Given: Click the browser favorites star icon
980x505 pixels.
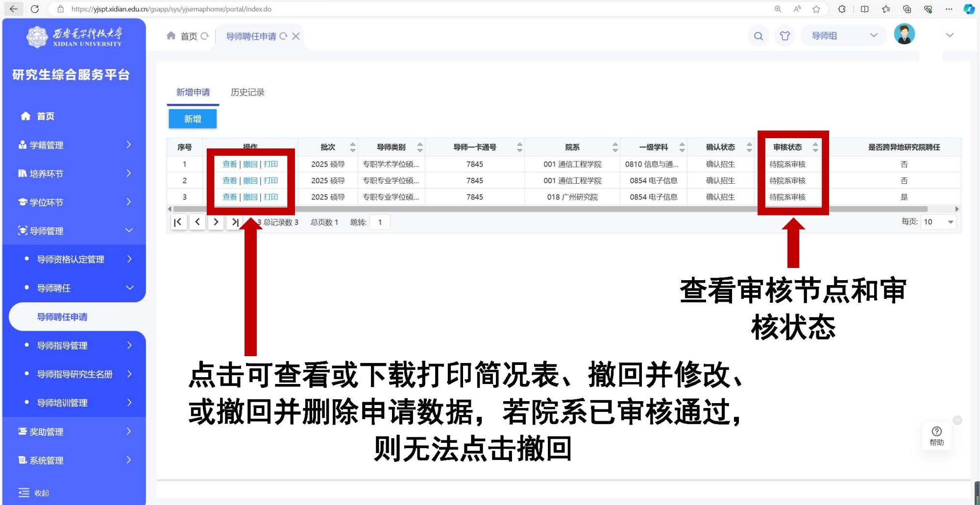Looking at the screenshot, I should pyautogui.click(x=816, y=9).
